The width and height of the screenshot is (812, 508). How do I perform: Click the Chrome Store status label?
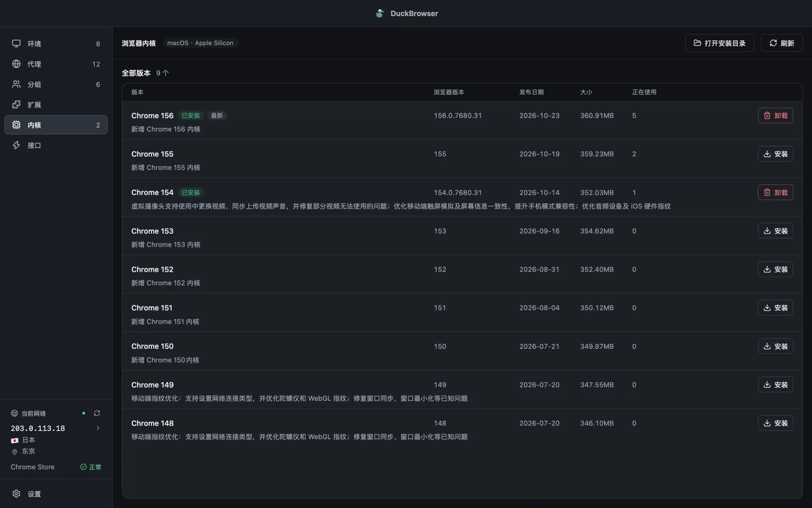[33, 467]
